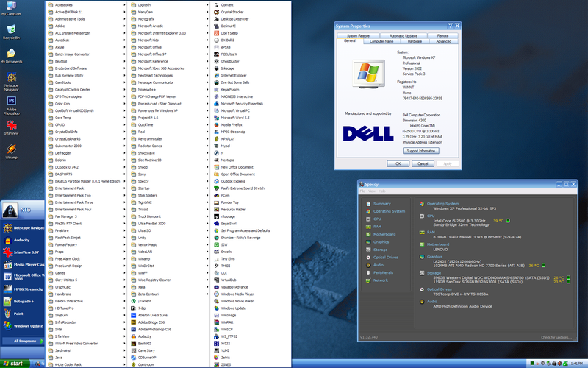
Task: Click the Start button
Action: (x=13, y=364)
